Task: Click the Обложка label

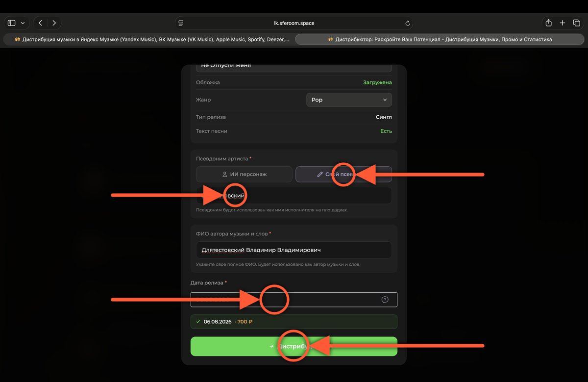Action: 208,82
